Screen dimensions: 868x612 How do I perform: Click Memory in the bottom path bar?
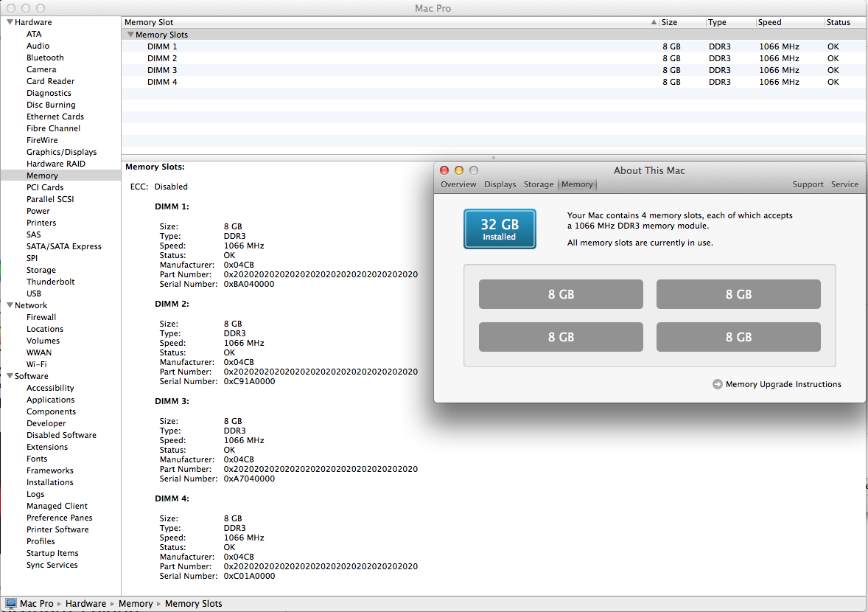pos(136,604)
